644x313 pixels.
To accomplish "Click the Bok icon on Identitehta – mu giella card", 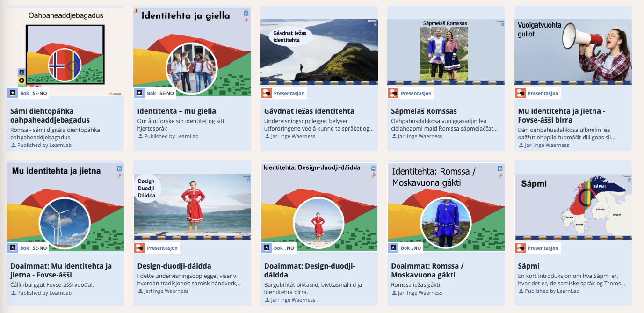I will click(139, 93).
